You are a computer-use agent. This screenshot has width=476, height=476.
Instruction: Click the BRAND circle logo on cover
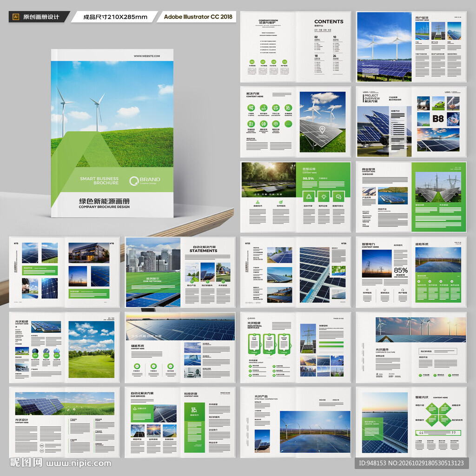(134, 181)
